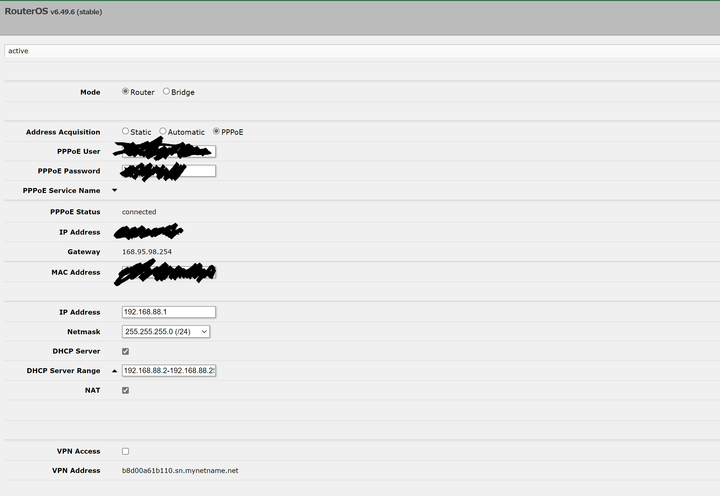The height and width of the screenshot is (496, 720).
Task: Click the PPPoE User input field
Action: pyautogui.click(x=169, y=152)
